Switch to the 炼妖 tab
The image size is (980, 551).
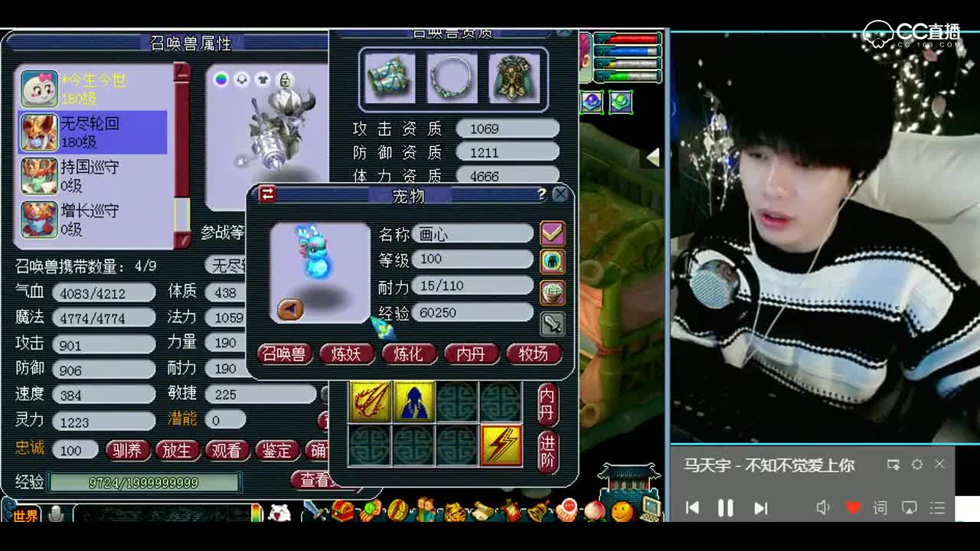tap(346, 354)
